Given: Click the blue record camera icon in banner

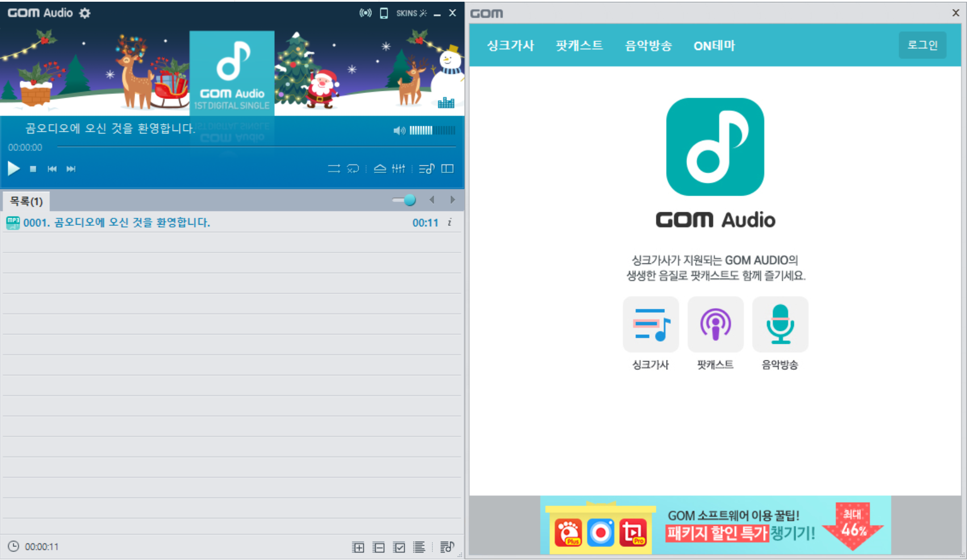Looking at the screenshot, I should [601, 533].
